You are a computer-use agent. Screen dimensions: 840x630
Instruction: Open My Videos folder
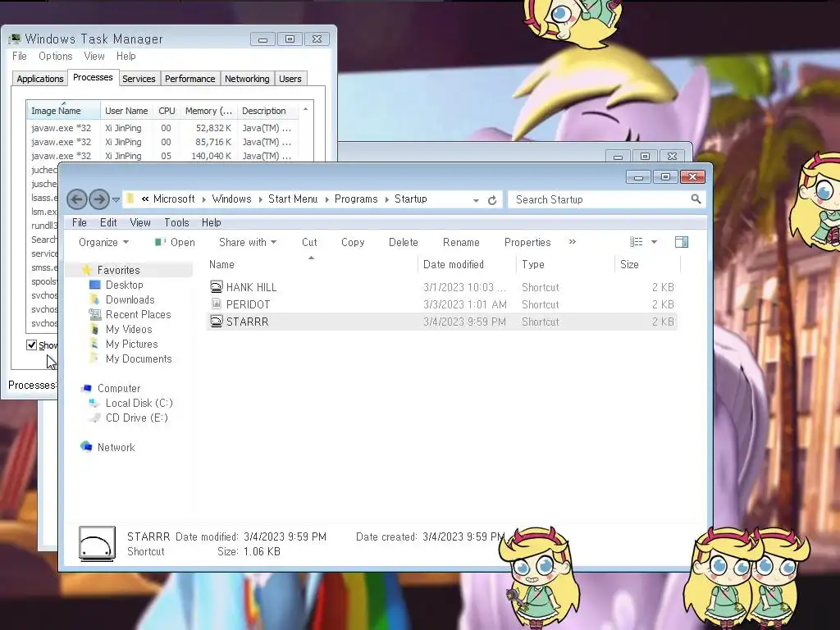coord(129,329)
